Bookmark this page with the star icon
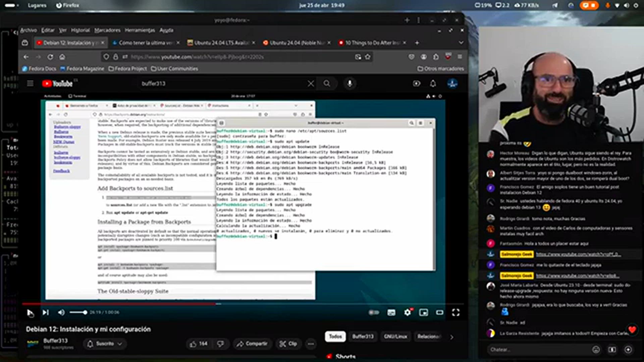 [368, 57]
